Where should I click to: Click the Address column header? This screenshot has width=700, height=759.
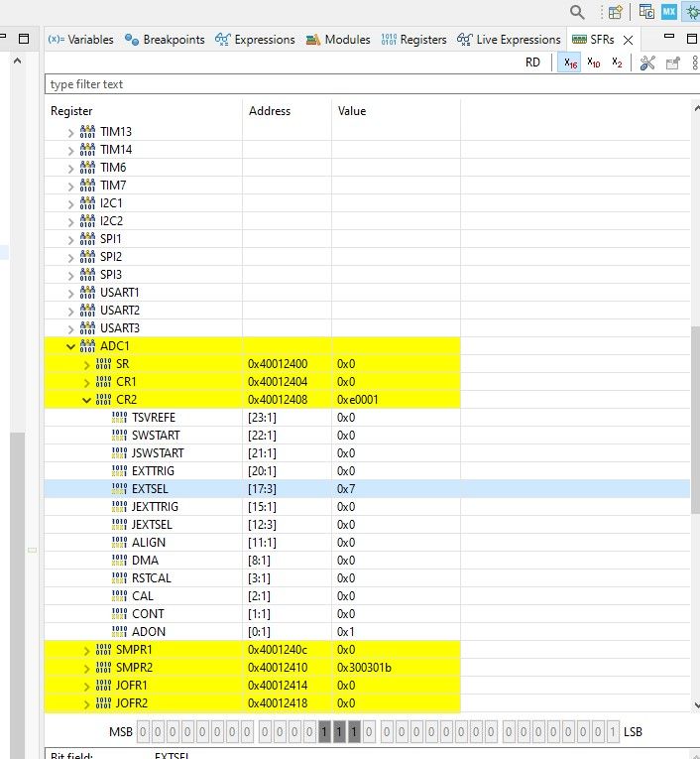(x=270, y=111)
